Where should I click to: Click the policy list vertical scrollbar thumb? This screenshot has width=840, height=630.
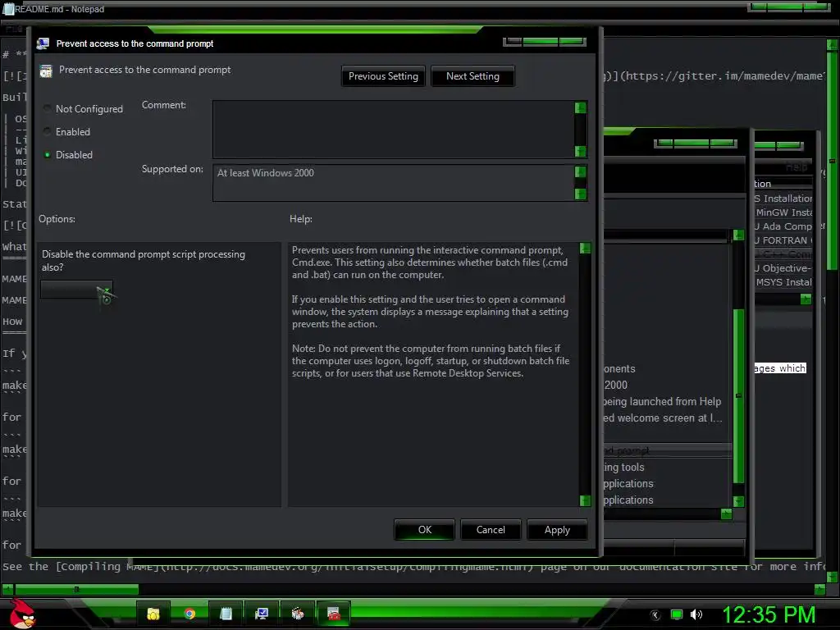point(738,396)
